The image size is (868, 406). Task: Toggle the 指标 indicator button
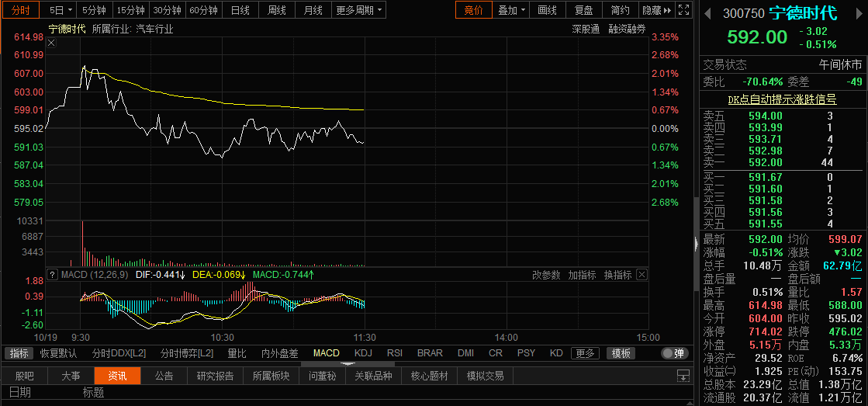(x=19, y=353)
